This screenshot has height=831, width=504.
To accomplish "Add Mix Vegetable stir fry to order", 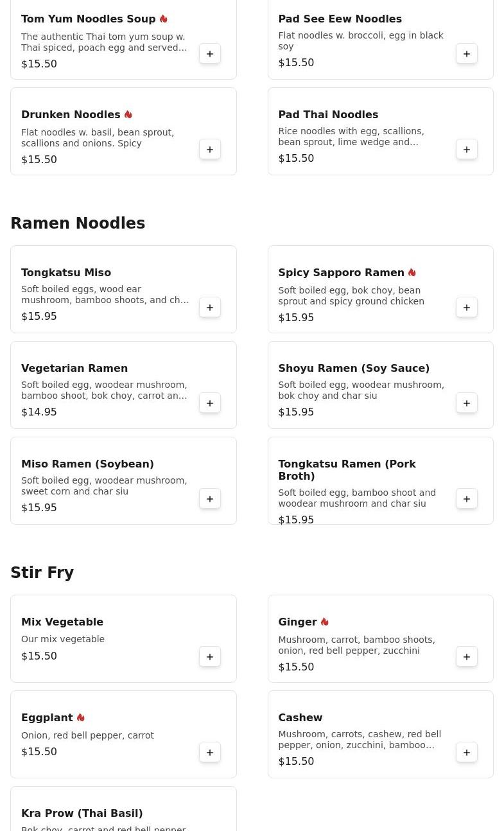I will [210, 657].
